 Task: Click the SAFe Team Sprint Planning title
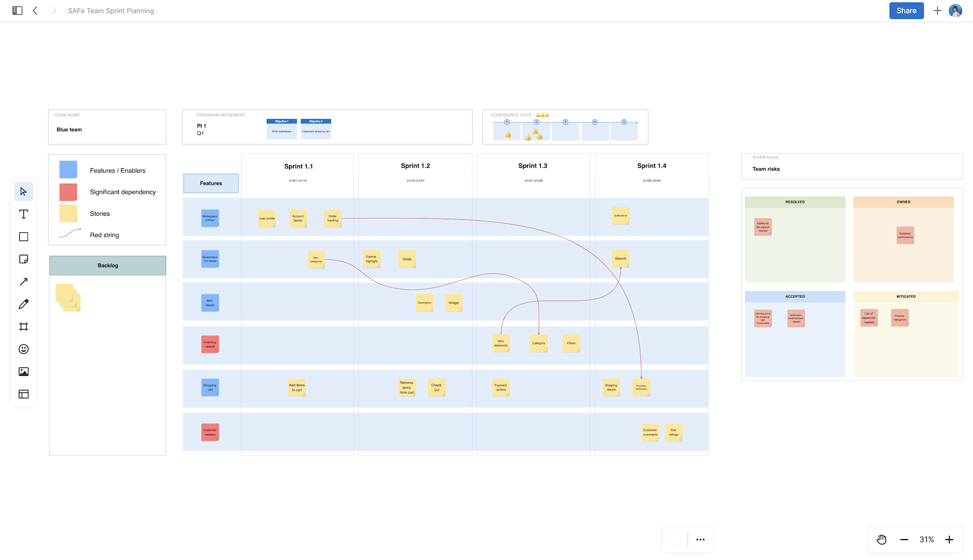click(111, 11)
